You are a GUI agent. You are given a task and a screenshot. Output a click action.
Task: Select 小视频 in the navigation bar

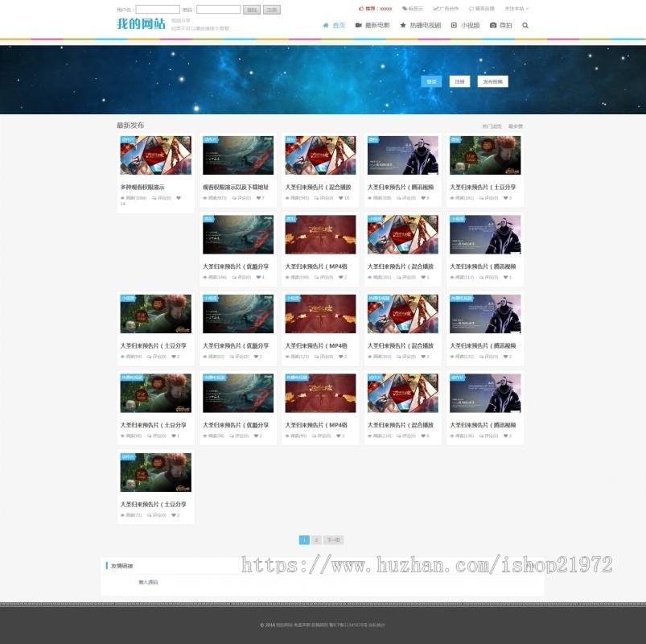coord(470,25)
